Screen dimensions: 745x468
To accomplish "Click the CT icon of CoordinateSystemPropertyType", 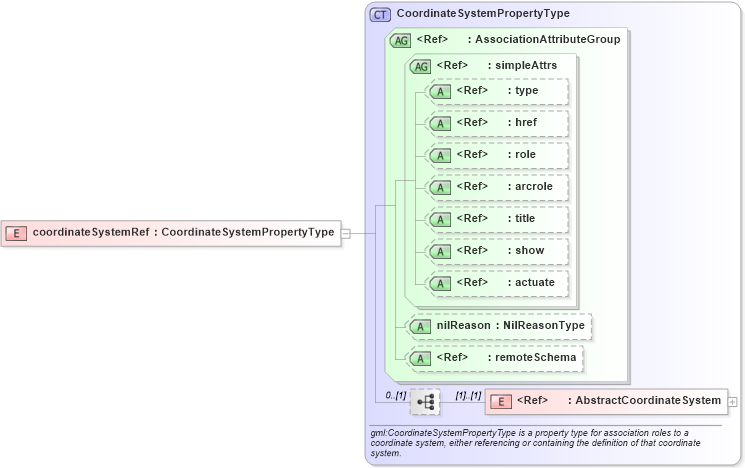I will click(x=380, y=15).
